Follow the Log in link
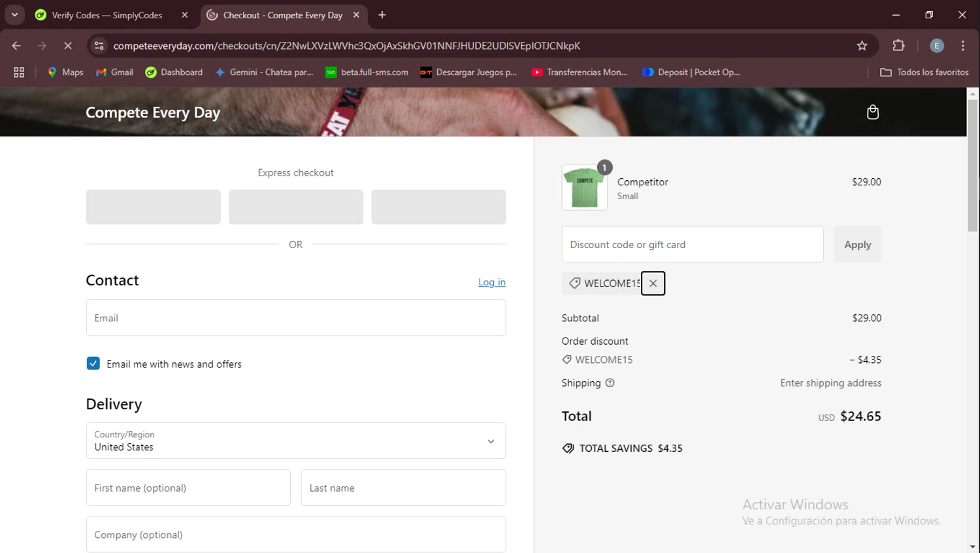The width and height of the screenshot is (980, 553). (x=491, y=282)
